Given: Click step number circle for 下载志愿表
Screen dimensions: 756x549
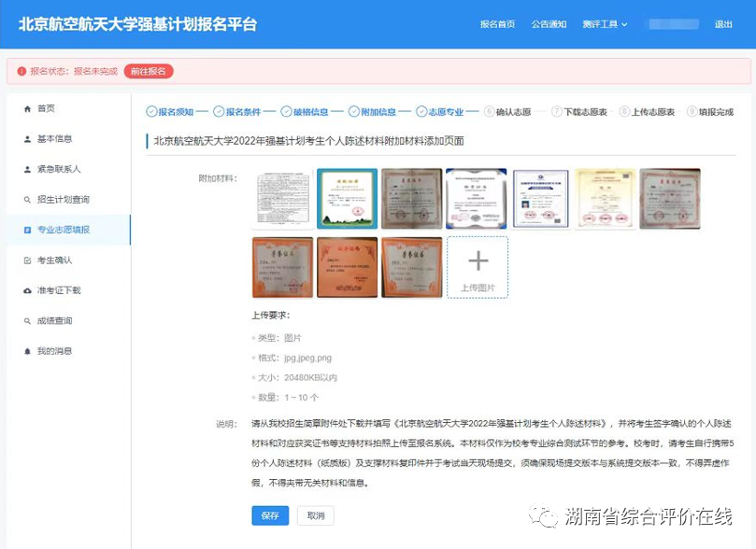Looking at the screenshot, I should click(x=556, y=112).
